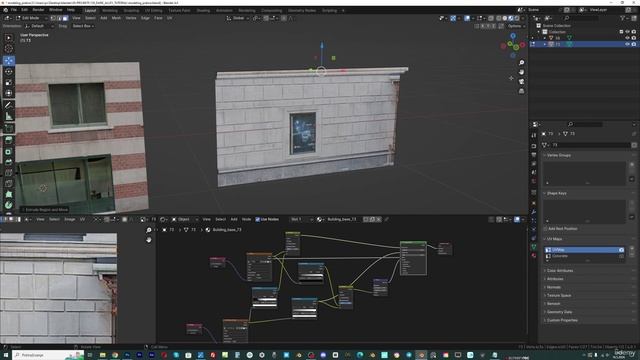Toggle render camera for Collection row
Image resolution: width=640 pixels, height=360 pixels.
coord(633,31)
